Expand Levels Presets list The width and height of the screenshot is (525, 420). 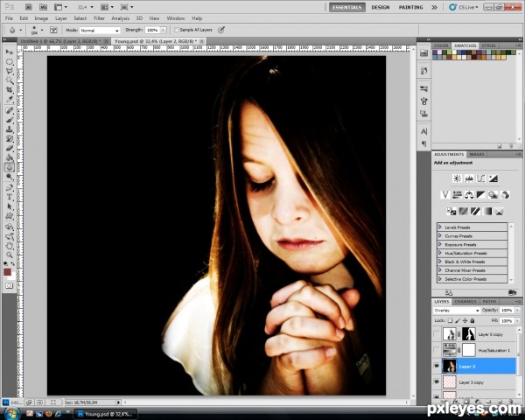pos(439,227)
